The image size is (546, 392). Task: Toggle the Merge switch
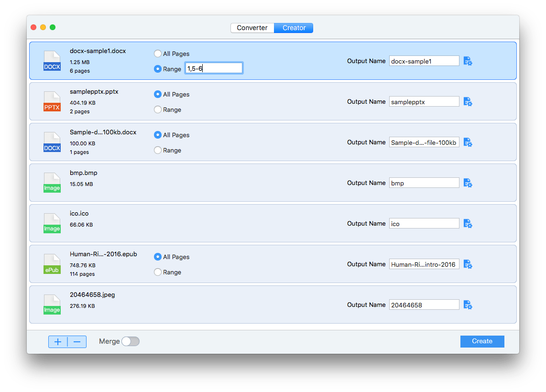pyautogui.click(x=131, y=341)
